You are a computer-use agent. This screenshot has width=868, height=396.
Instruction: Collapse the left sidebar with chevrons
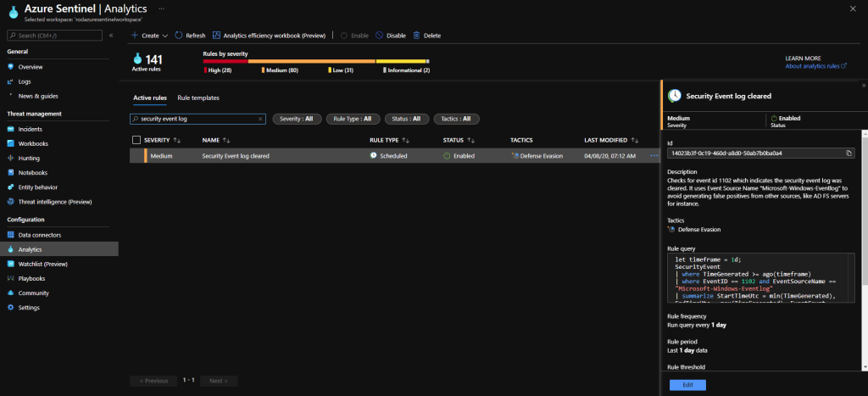(111, 36)
